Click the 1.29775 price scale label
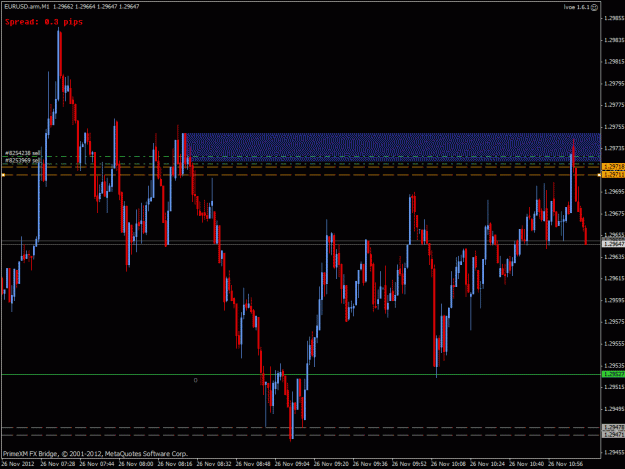Viewport: 625px width, 469px height. [x=614, y=105]
